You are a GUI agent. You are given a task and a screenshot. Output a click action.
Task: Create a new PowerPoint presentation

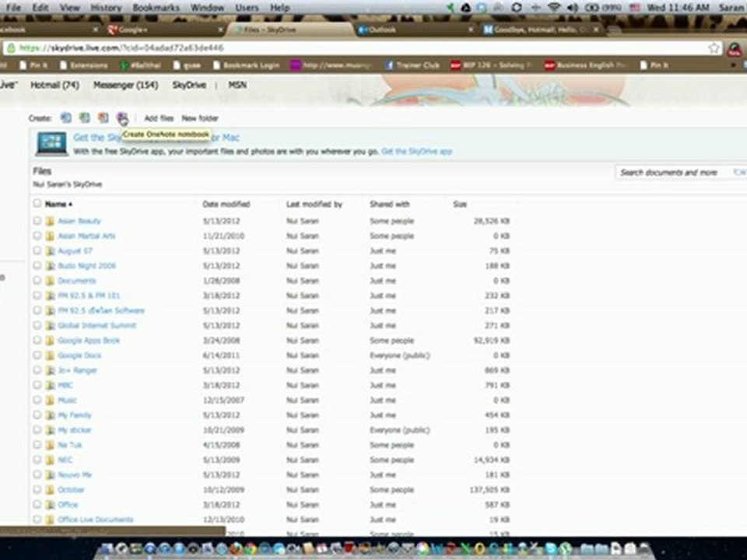[x=103, y=117]
